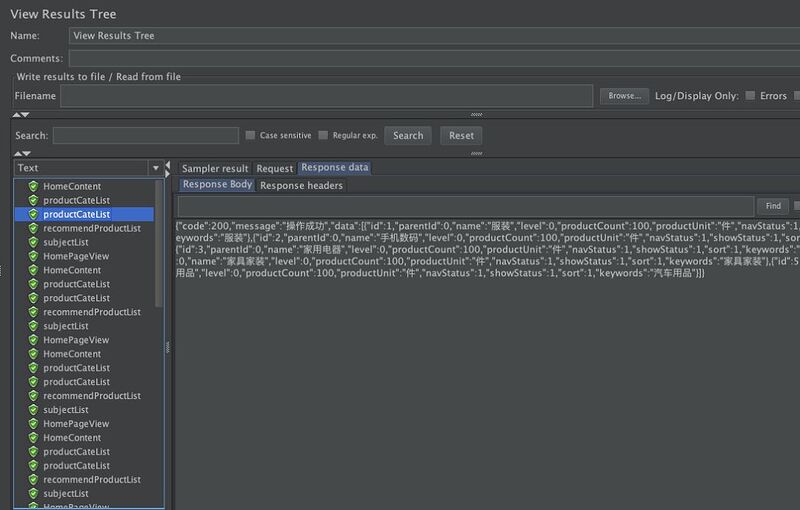Show the Response headers tab
800x510 pixels.
click(301, 186)
